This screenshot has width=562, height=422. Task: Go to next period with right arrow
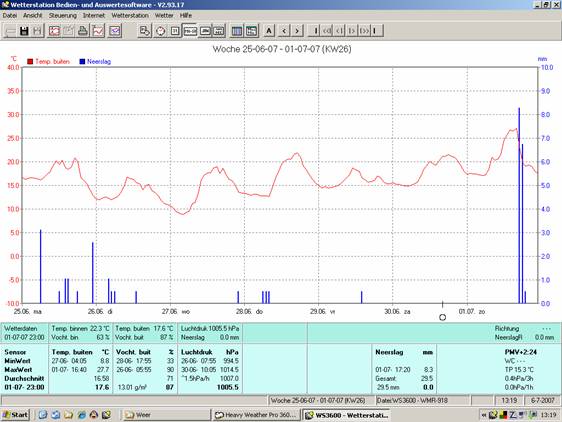pos(297,31)
